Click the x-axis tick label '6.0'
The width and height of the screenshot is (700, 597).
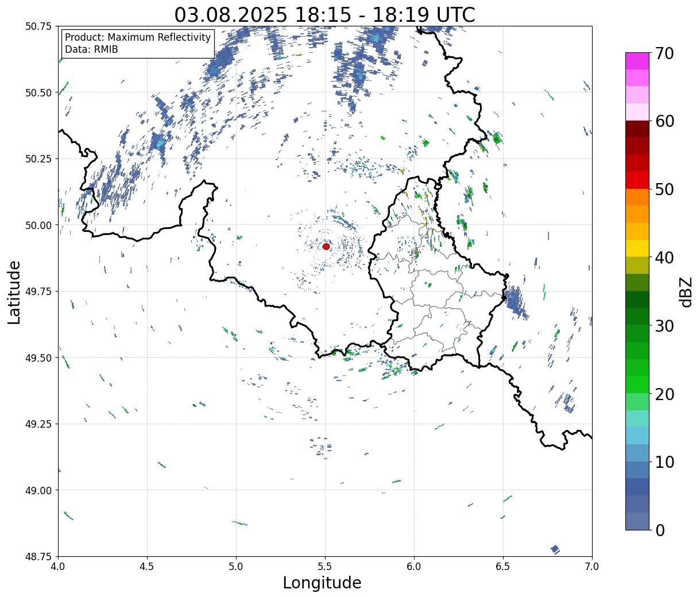pos(414,566)
